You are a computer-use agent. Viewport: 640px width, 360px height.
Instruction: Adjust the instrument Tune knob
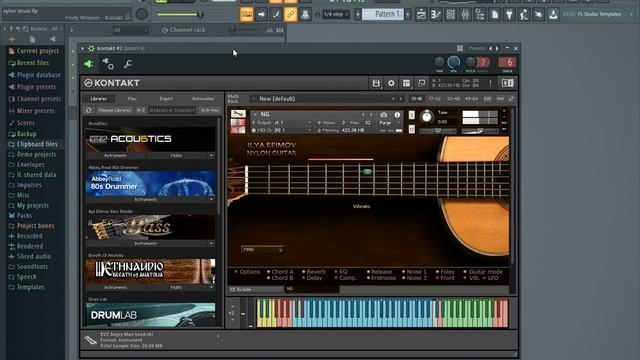click(427, 117)
